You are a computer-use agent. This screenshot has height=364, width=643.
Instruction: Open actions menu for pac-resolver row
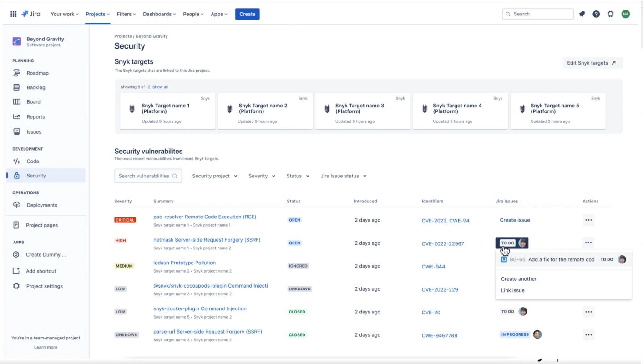tap(588, 220)
